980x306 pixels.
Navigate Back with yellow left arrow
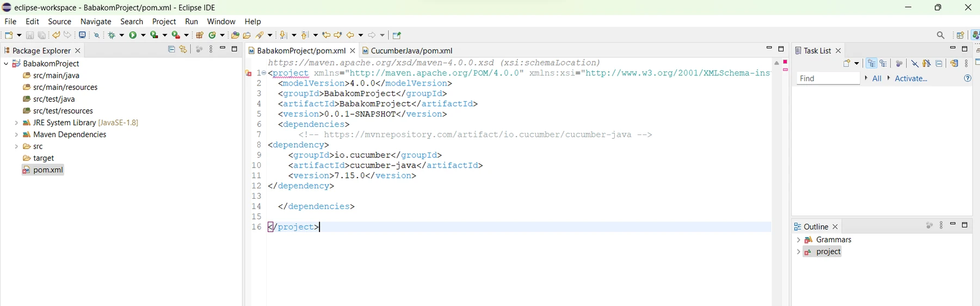(351, 35)
